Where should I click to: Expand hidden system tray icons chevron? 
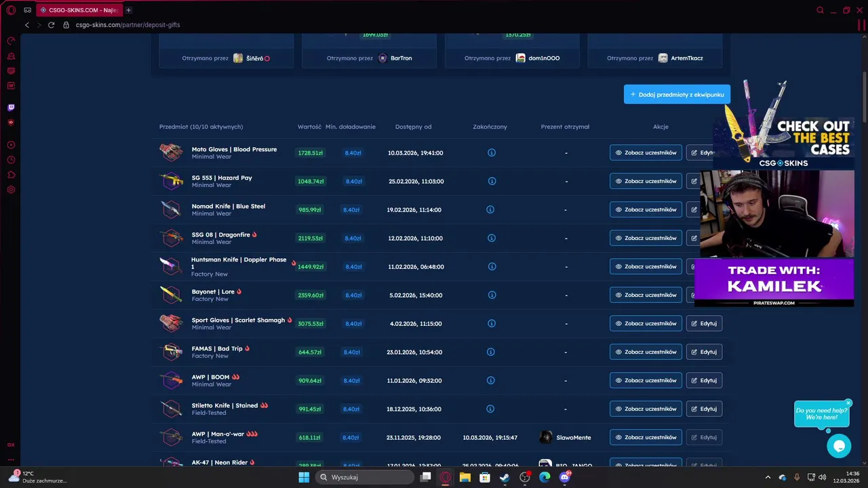pos(769,477)
